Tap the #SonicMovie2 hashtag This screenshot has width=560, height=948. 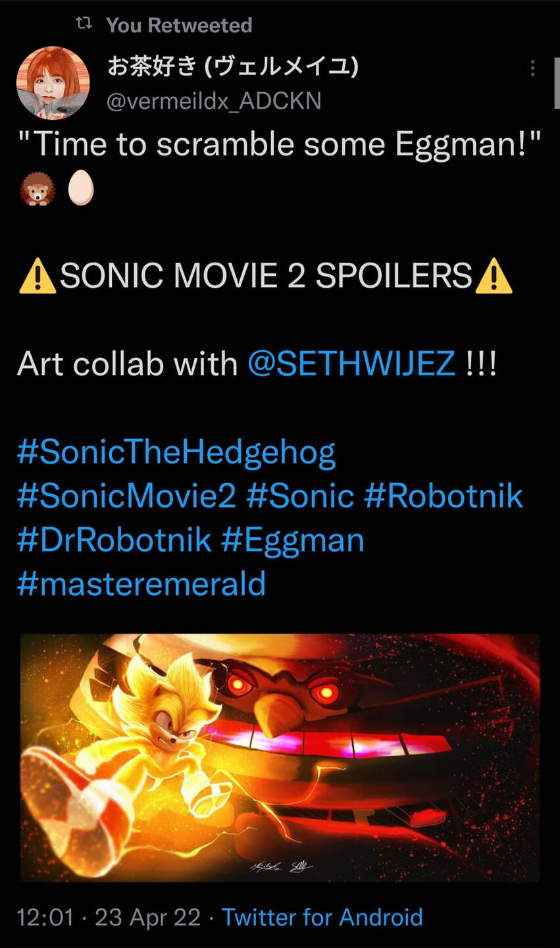(126, 496)
